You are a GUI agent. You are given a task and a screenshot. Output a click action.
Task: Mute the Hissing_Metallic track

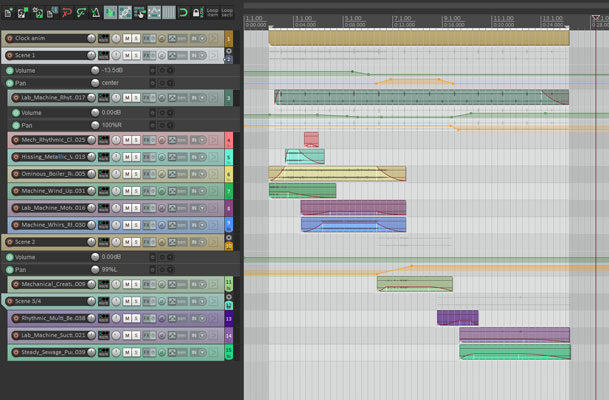(127, 157)
